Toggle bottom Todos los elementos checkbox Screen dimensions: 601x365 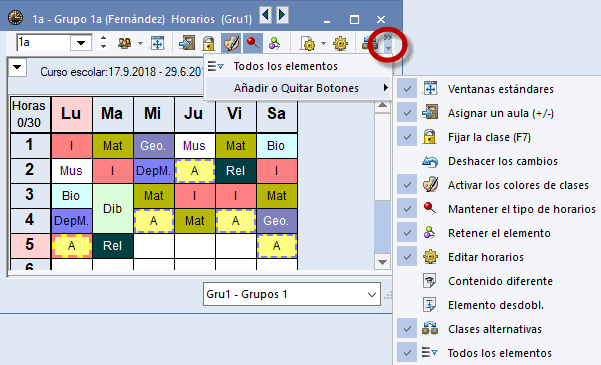pos(407,353)
